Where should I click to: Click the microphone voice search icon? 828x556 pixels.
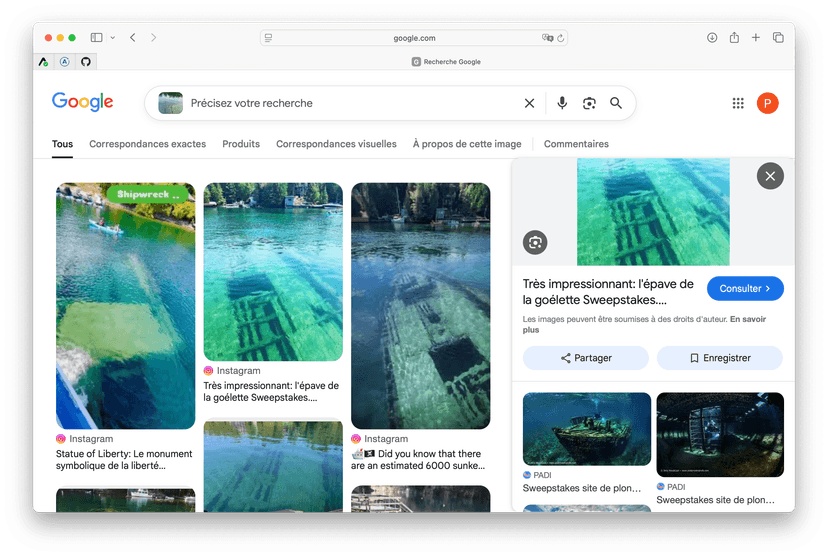562,103
